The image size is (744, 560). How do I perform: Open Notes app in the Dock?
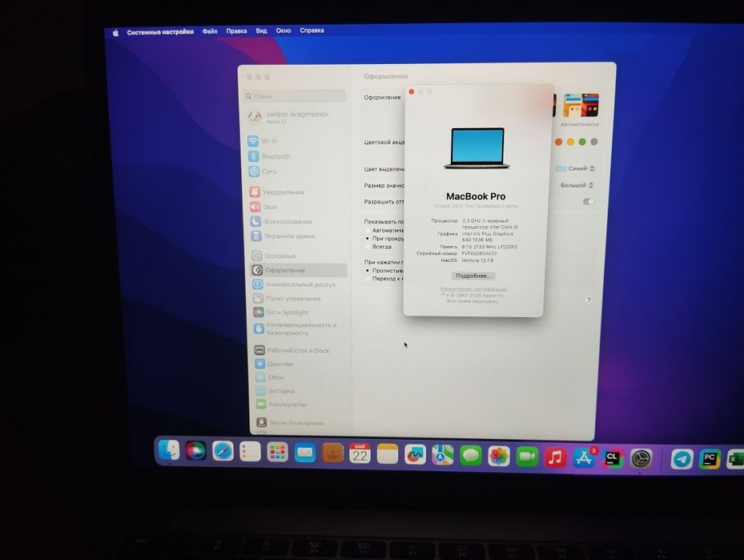pos(387,454)
